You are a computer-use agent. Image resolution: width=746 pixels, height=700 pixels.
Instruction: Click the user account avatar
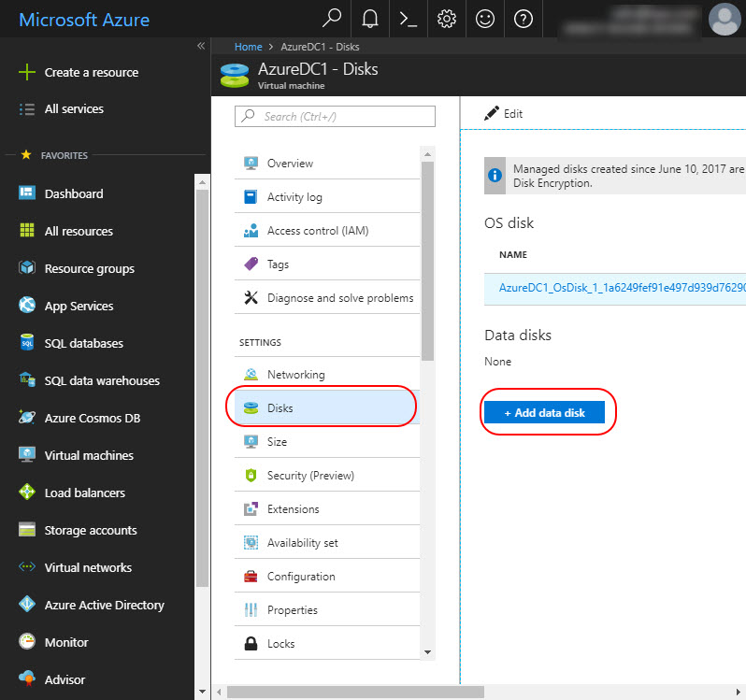point(724,19)
